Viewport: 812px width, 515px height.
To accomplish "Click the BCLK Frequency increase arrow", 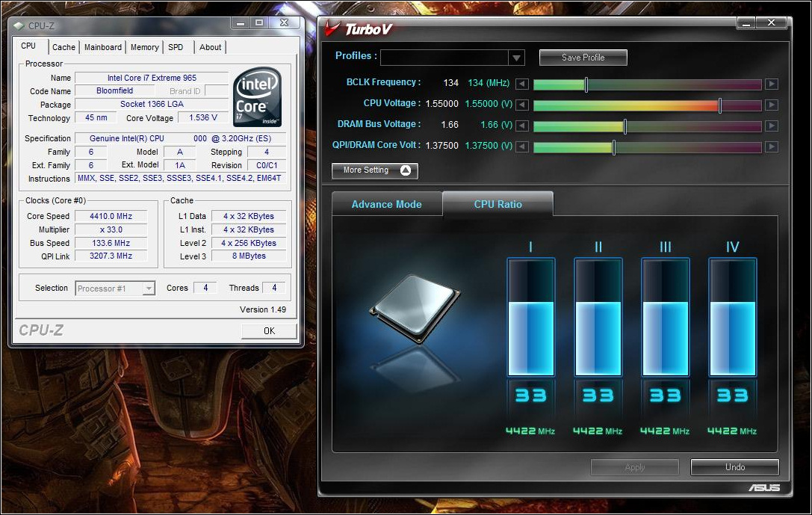I will click(772, 84).
